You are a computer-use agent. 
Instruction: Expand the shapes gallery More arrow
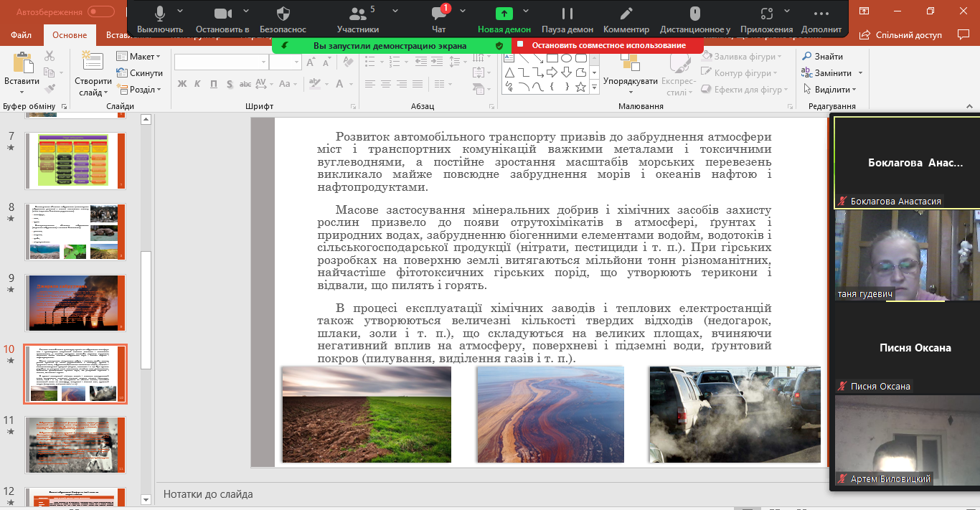594,88
